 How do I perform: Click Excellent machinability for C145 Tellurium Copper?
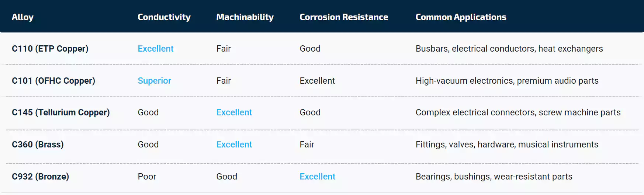234,112
